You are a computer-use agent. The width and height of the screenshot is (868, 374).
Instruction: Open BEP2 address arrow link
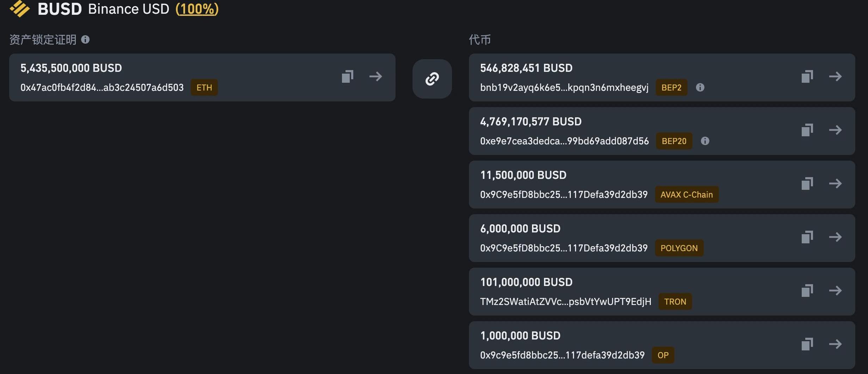(x=835, y=76)
